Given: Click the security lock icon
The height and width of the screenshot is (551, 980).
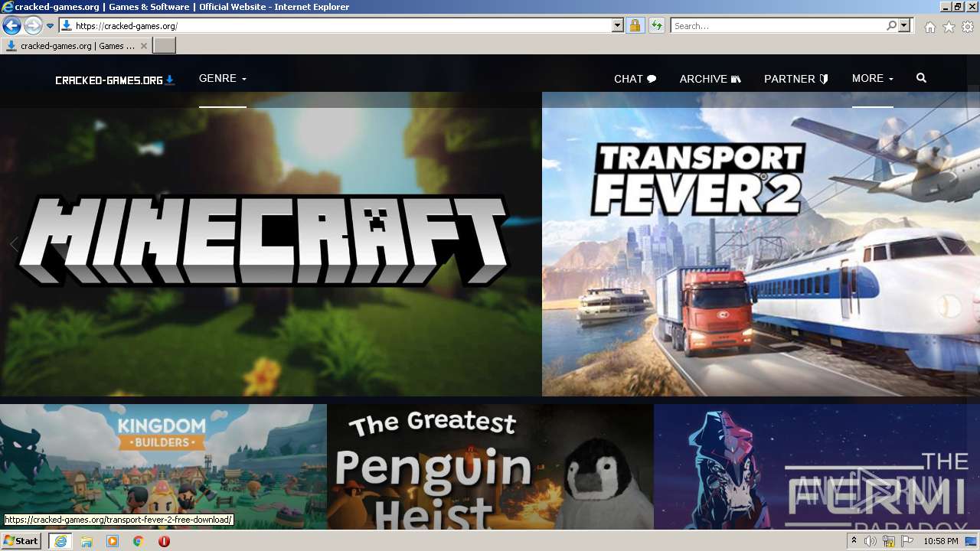Looking at the screenshot, I should 635,25.
